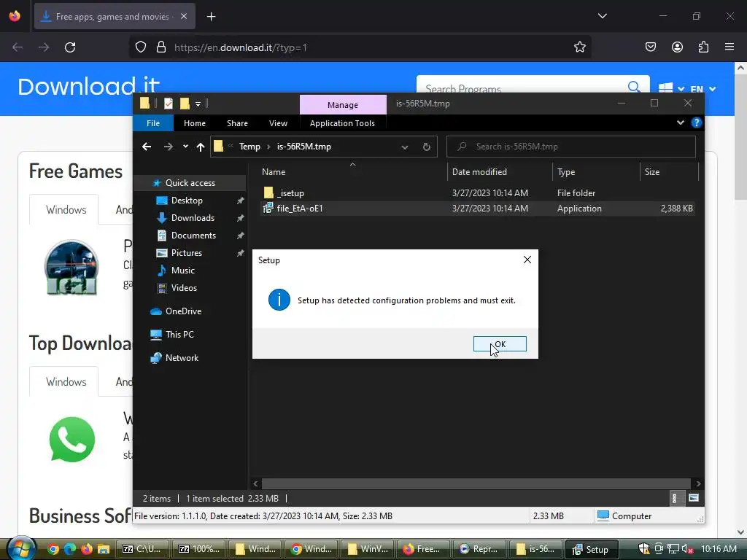Open Edge from the taskbar
Viewport: 747px width, 560px height.
(69, 549)
